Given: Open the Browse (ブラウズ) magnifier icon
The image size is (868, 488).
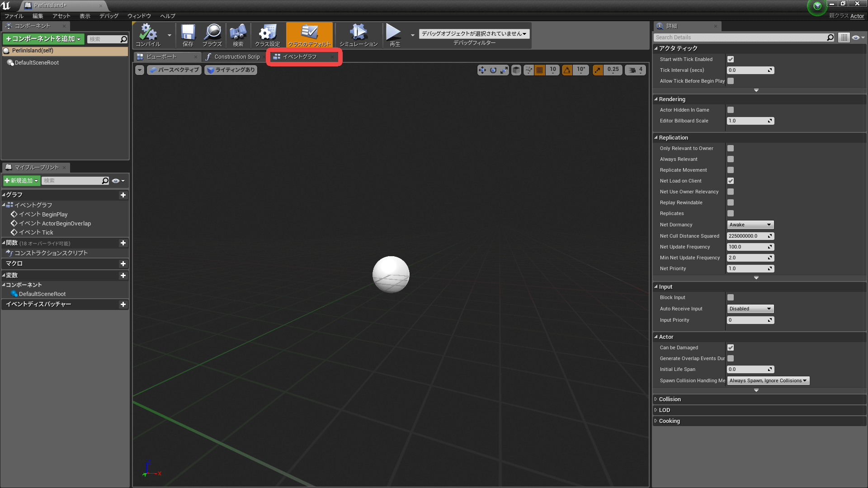Looking at the screenshot, I should click(212, 33).
